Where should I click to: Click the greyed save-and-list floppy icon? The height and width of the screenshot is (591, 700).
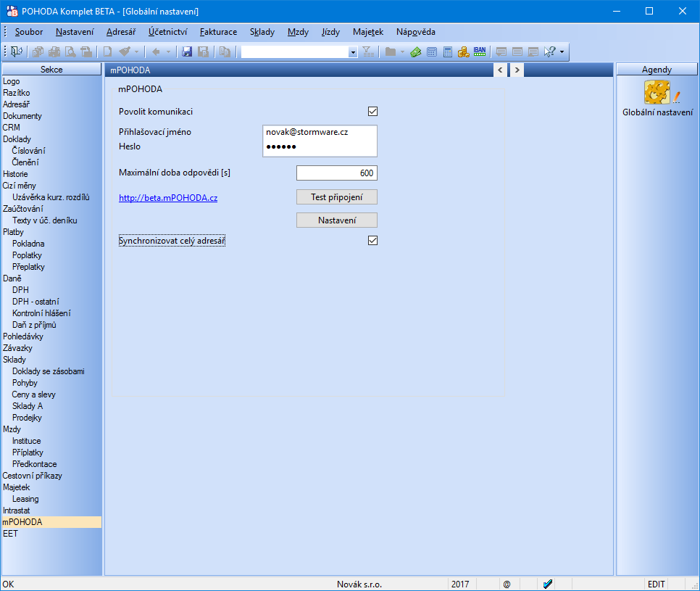[203, 51]
